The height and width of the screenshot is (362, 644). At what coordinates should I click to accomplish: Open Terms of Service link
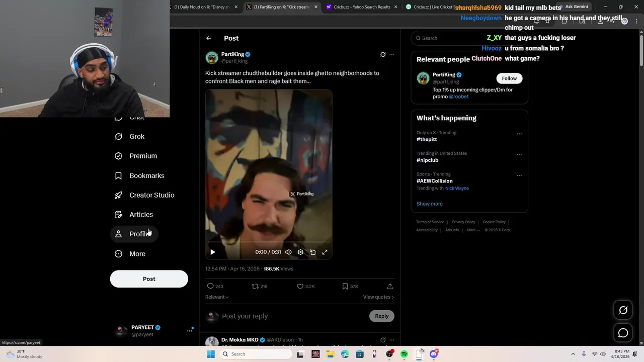pyautogui.click(x=430, y=222)
